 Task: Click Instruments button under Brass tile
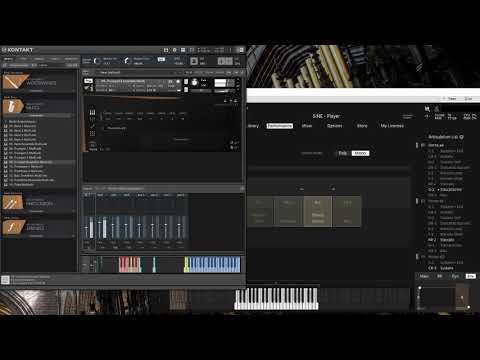coord(37,115)
